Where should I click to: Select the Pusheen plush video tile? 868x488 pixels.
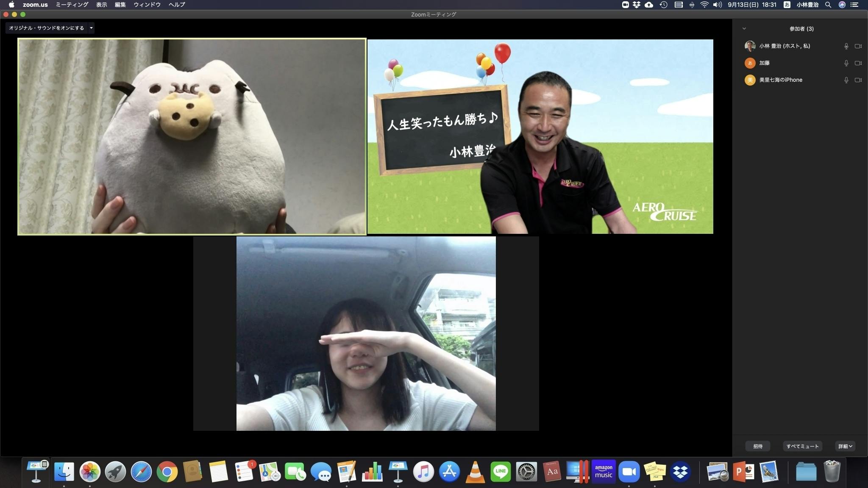[192, 136]
